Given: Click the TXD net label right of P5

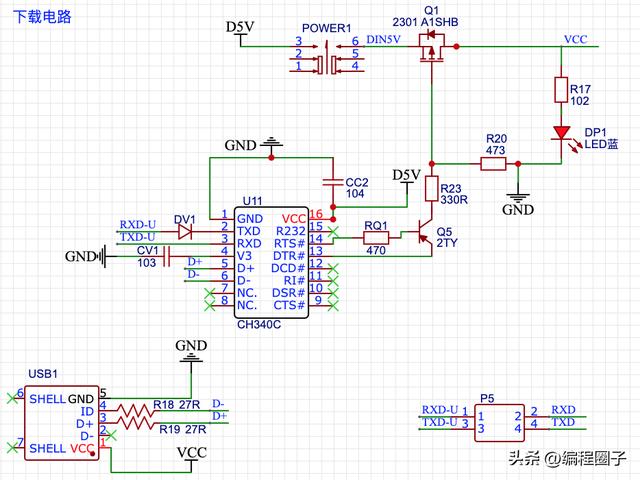Looking at the screenshot, I should tap(563, 422).
